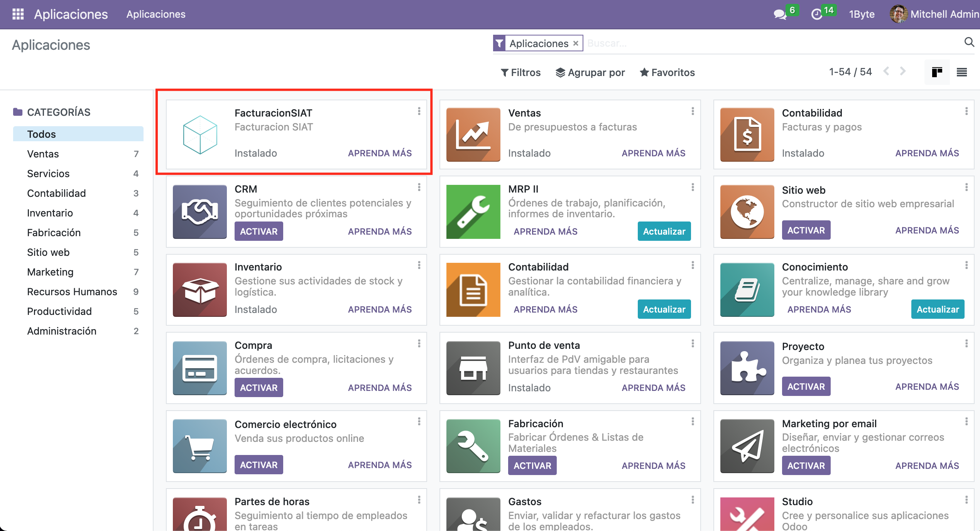Click the CRM handshake app icon

pyautogui.click(x=199, y=211)
